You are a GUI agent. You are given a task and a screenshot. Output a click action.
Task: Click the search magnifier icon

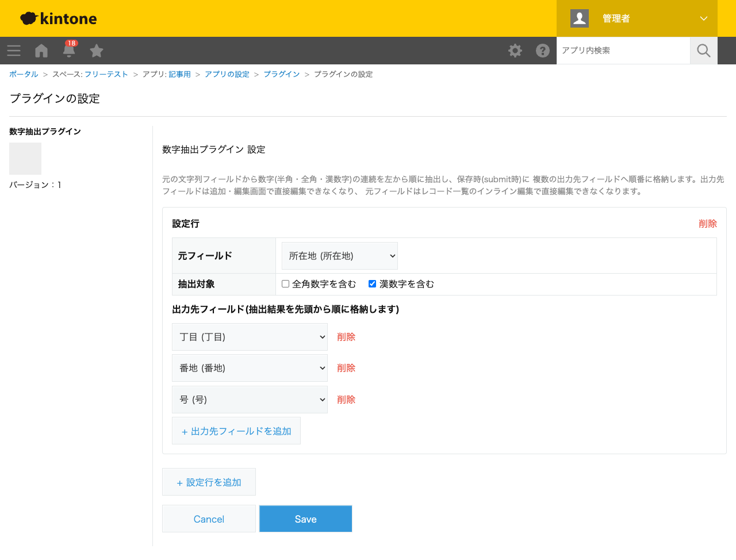[704, 51]
